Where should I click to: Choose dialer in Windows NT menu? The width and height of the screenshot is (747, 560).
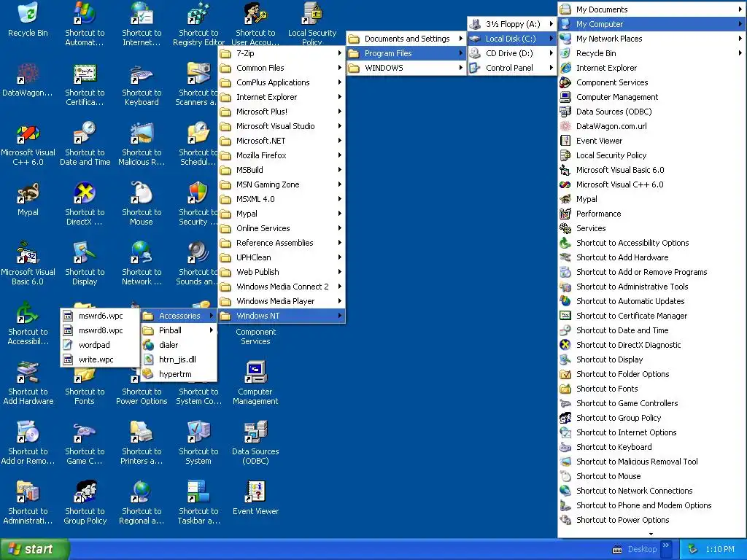point(179,345)
